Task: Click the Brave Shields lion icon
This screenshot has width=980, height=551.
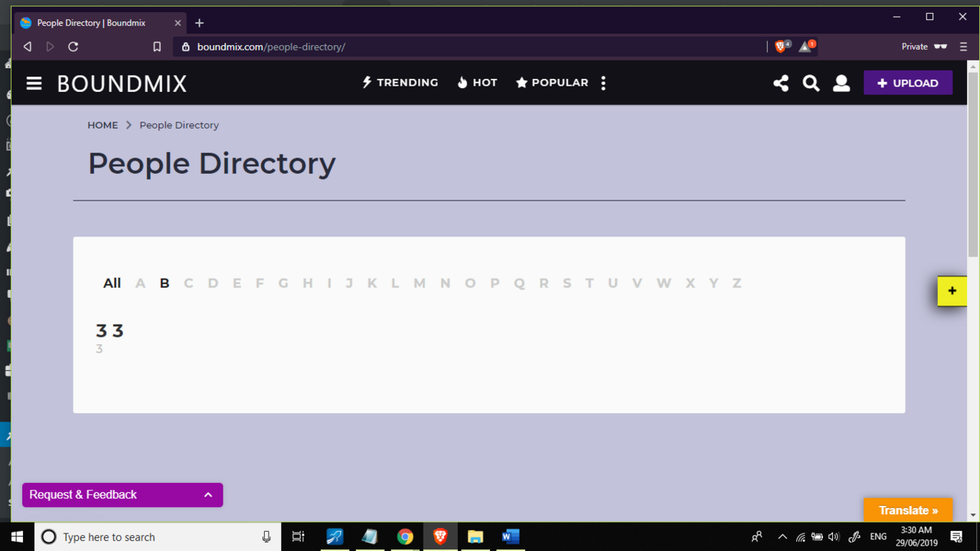Action: coord(781,47)
